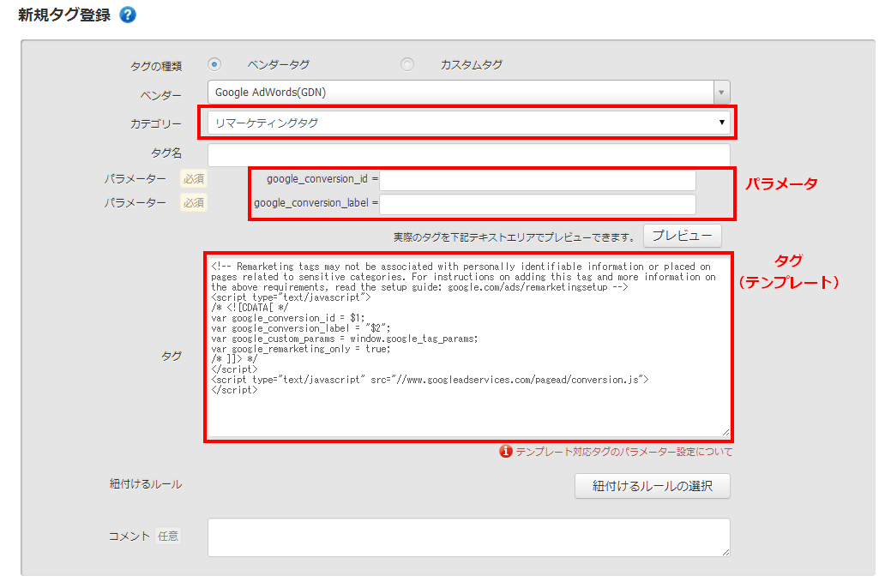Click the comment textarea resize grip
Screen dimensions: 885x588
(725, 552)
